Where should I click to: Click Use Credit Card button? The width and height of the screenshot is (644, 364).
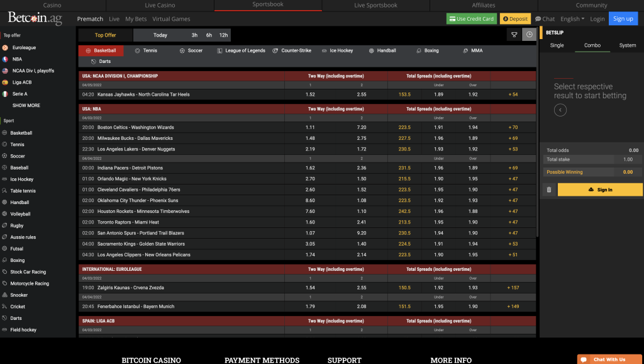tap(472, 19)
